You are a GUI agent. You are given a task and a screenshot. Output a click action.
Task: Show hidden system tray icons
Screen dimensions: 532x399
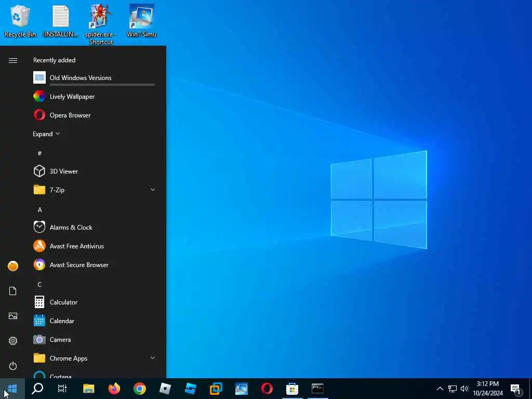point(440,389)
